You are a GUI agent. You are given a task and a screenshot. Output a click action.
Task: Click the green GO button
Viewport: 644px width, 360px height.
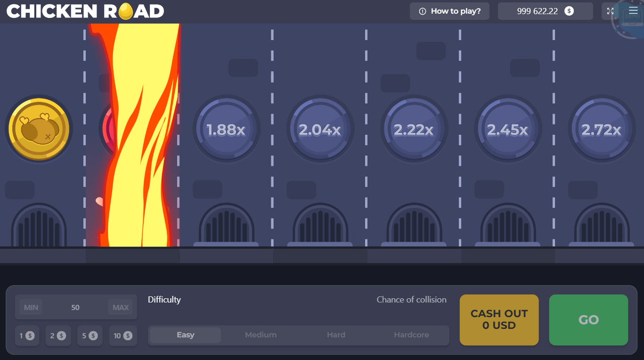pyautogui.click(x=589, y=320)
